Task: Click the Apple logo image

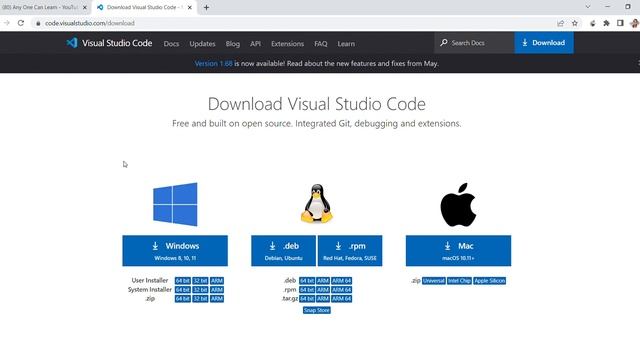Action: point(458,204)
